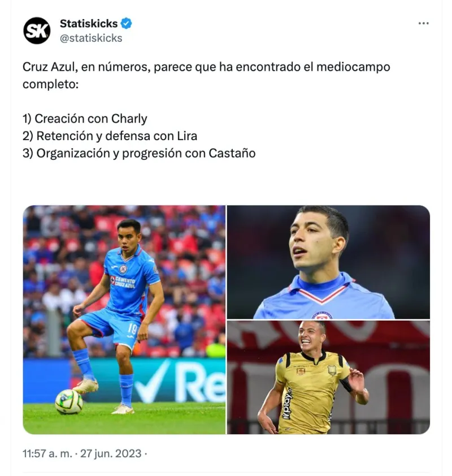452x476 pixels.
Task: Click the date 27 jun. 2023
Action: point(111,453)
